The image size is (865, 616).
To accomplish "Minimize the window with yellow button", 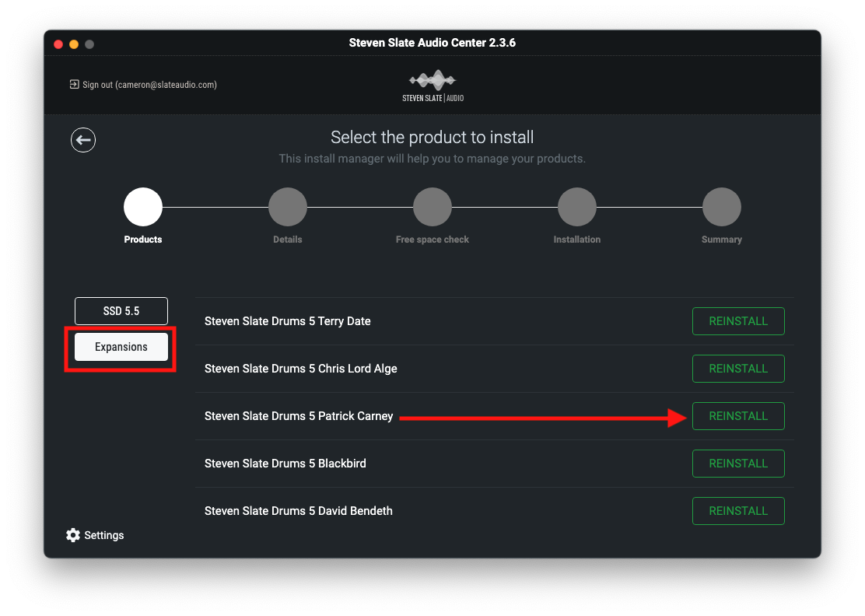I will point(74,44).
